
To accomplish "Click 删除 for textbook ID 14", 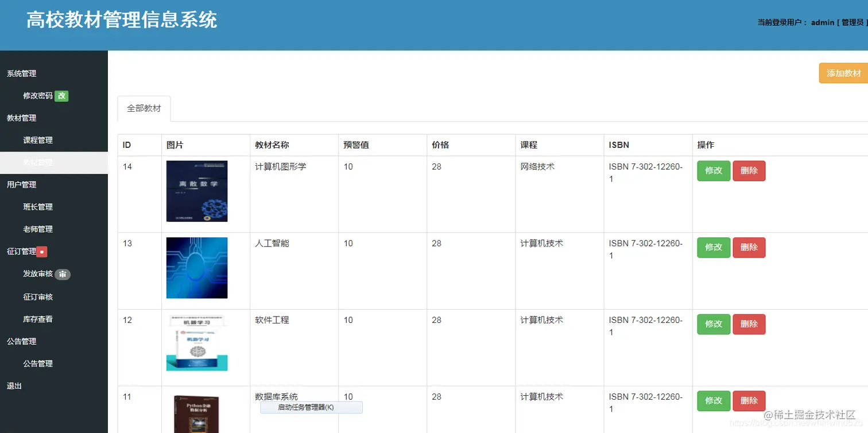I will coord(749,171).
